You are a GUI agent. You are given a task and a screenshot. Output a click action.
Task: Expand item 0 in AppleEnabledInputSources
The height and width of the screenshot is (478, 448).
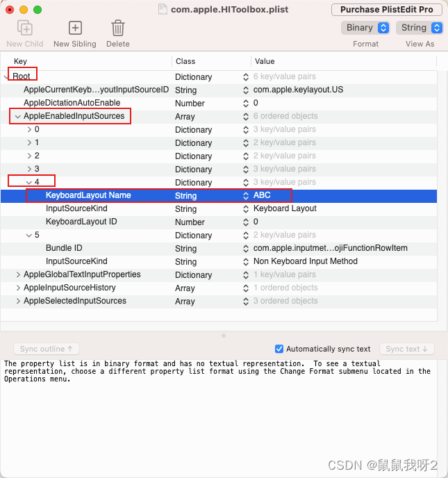click(x=29, y=129)
